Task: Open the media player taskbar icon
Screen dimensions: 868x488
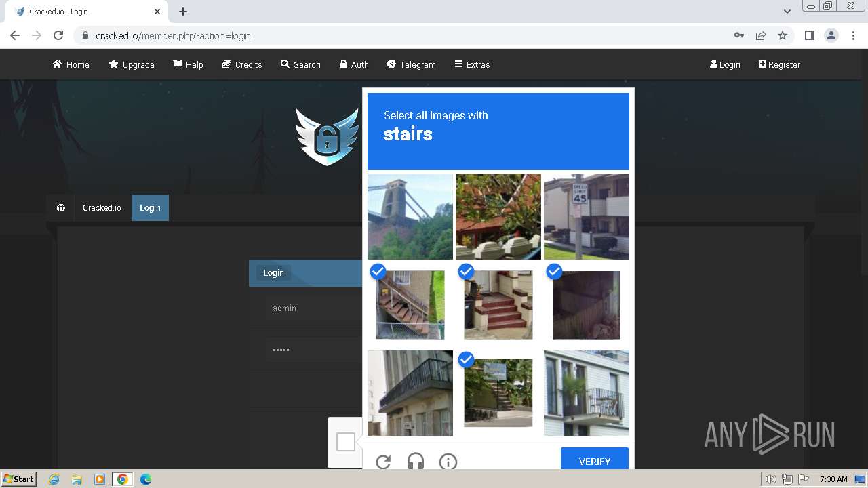Action: pyautogui.click(x=100, y=479)
